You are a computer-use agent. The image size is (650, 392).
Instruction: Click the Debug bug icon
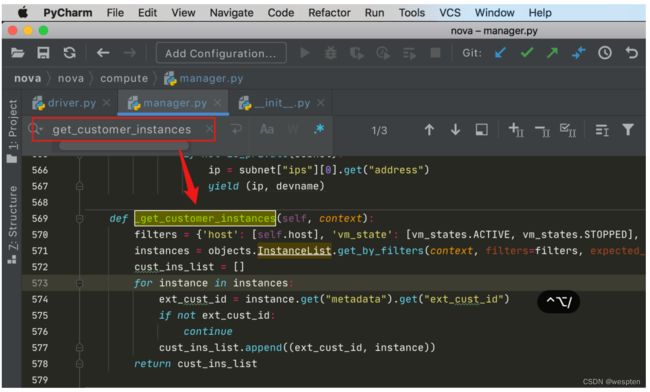[x=330, y=53]
